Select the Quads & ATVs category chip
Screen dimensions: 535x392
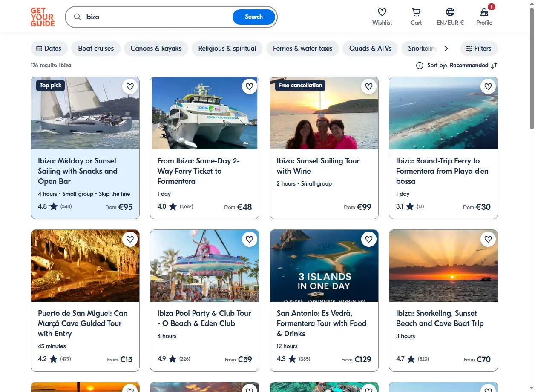point(370,49)
